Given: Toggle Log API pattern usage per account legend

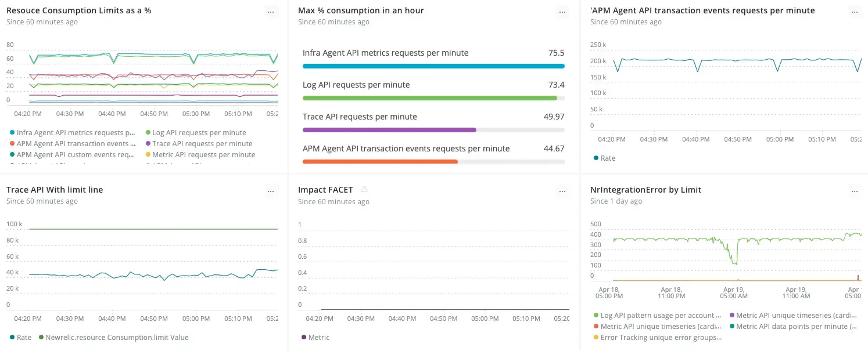Looking at the screenshot, I should [661, 316].
